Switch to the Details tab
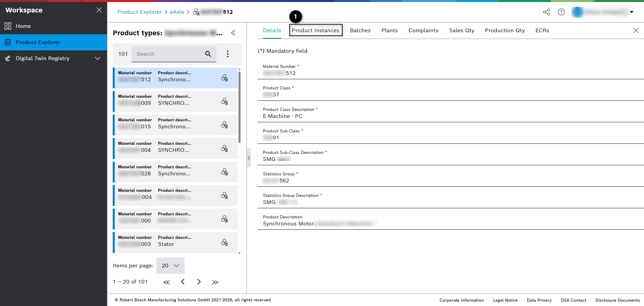The image size is (644, 306). pos(272,31)
